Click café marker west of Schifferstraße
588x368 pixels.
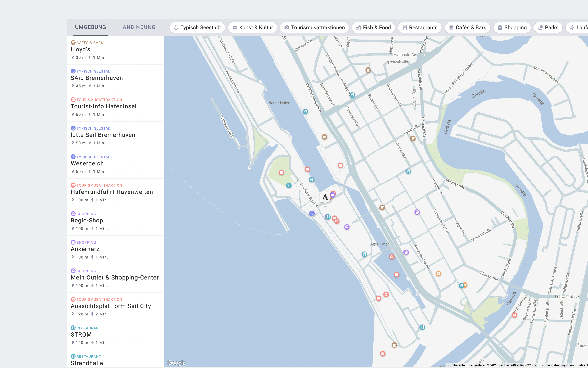coord(324,137)
